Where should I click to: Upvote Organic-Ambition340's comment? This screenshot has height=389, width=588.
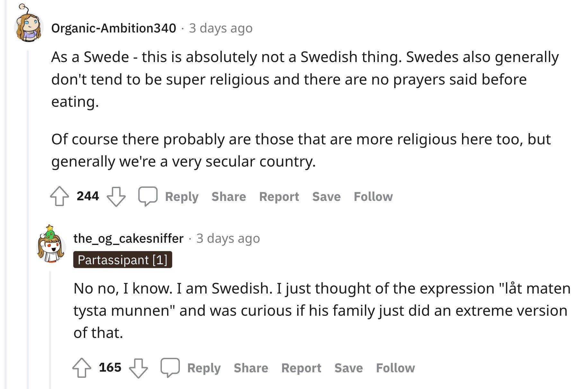[59, 196]
